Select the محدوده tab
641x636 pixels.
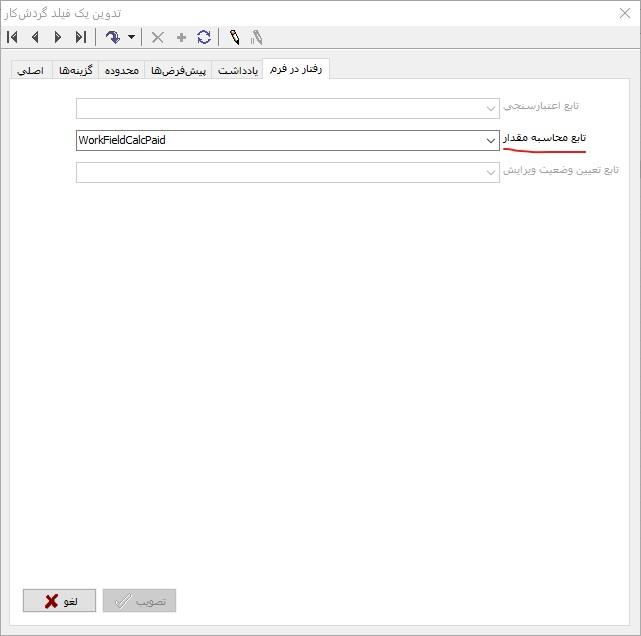tap(122, 71)
